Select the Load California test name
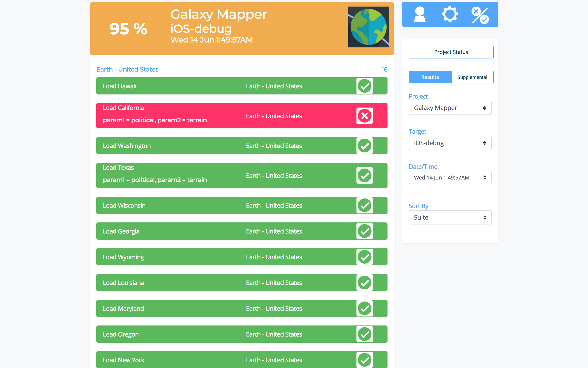Screen dimensions: 588x368 coord(124,108)
